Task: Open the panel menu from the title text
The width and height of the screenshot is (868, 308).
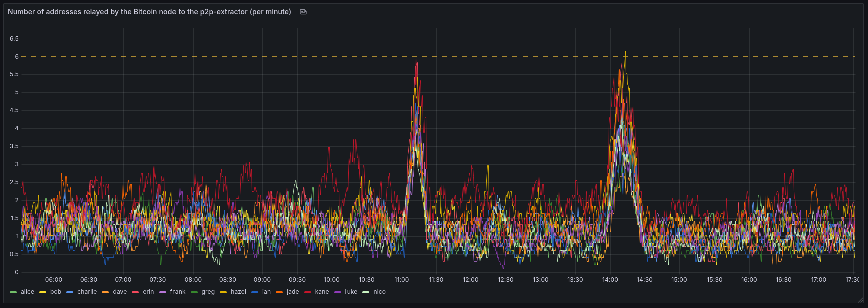Action: [x=149, y=12]
